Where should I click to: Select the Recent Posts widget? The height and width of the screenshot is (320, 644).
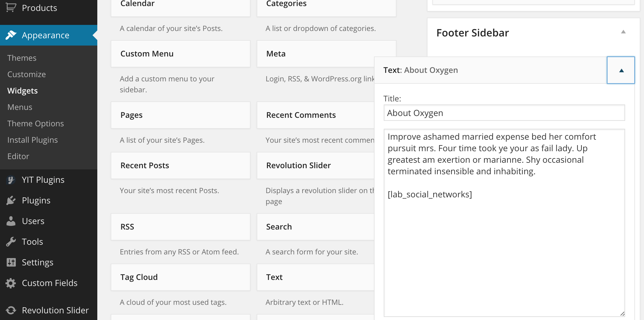180,165
